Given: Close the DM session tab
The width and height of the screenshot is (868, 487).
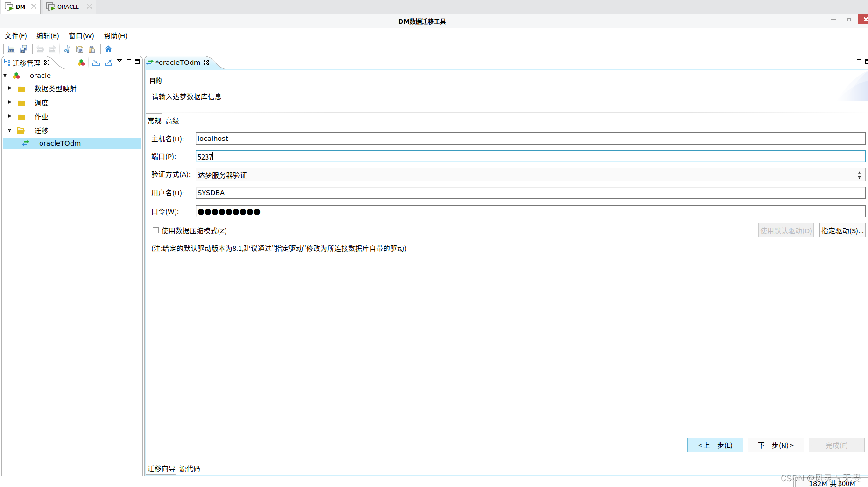Looking at the screenshot, I should coord(34,7).
